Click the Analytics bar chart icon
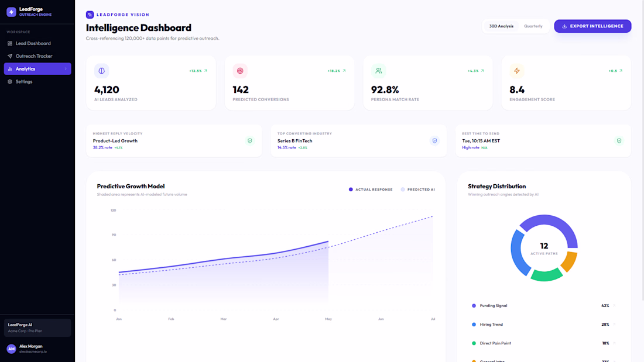 [x=10, y=68]
